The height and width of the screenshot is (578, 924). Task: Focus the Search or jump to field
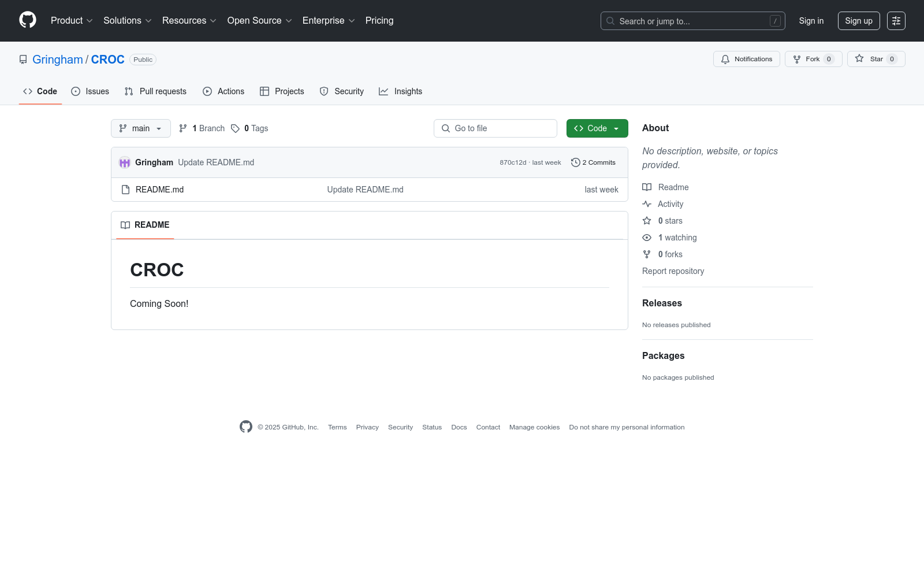693,21
